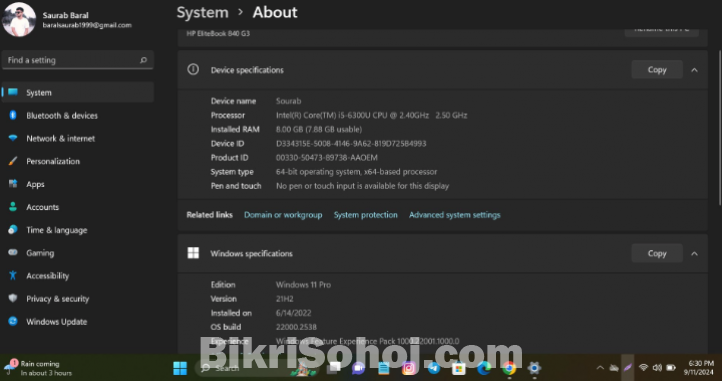Click the battery tray icon
Image resolution: width=722 pixels, height=381 pixels.
point(671,368)
